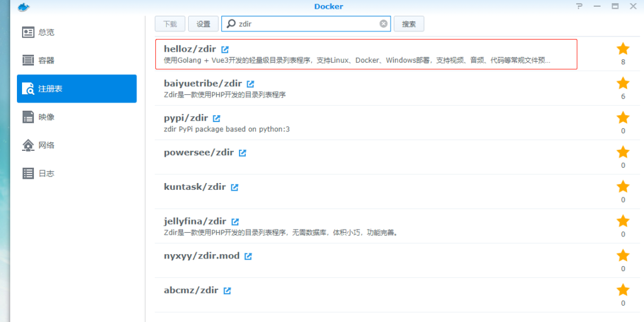Image resolution: width=644 pixels, height=322 pixels.
Task: Click the Golang + Vue3 description text
Action: (x=357, y=60)
